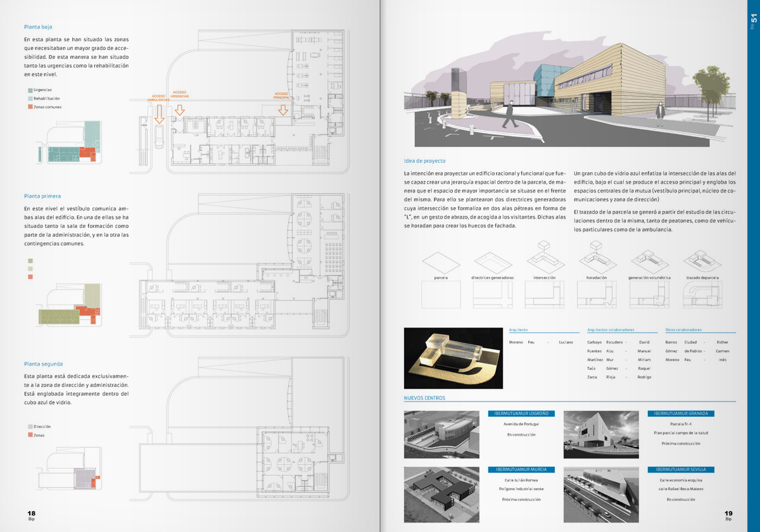
Task: Click the Planta primera section heading
Action: pos(42,196)
